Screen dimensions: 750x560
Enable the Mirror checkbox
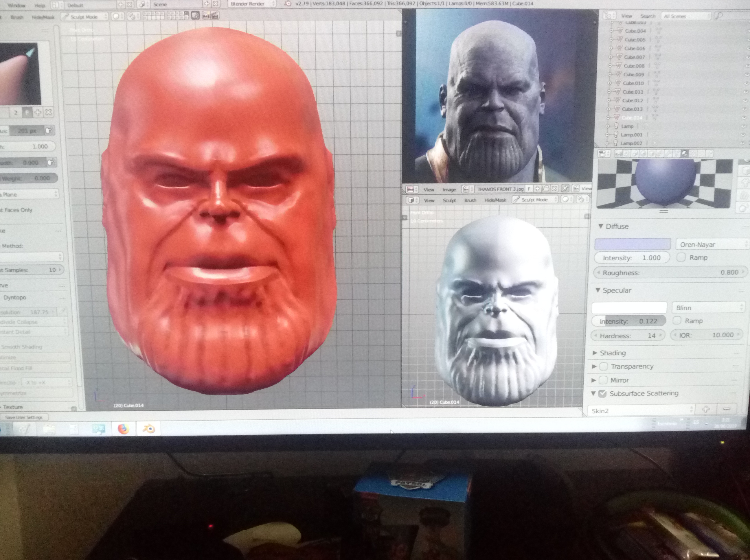tap(603, 380)
